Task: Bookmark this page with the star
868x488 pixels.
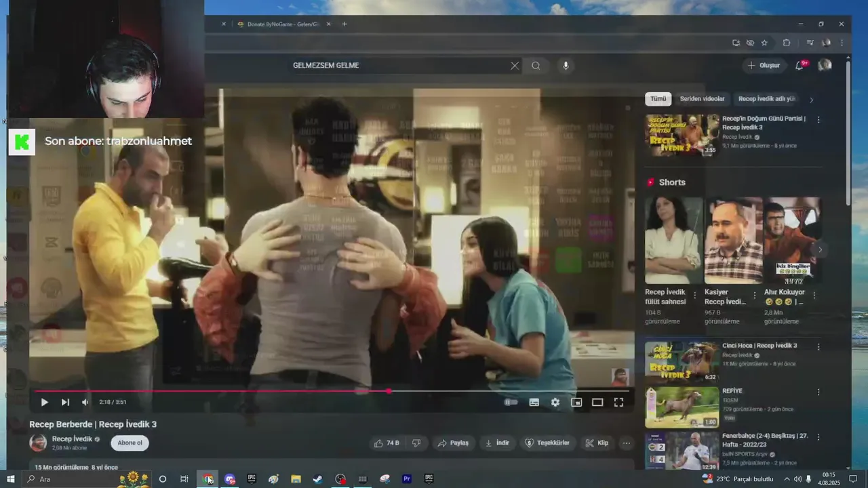Action: [764, 43]
